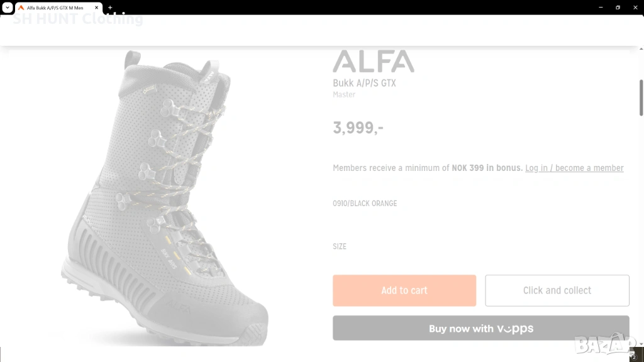Click the SH HUNT Clothing header title

78,19
